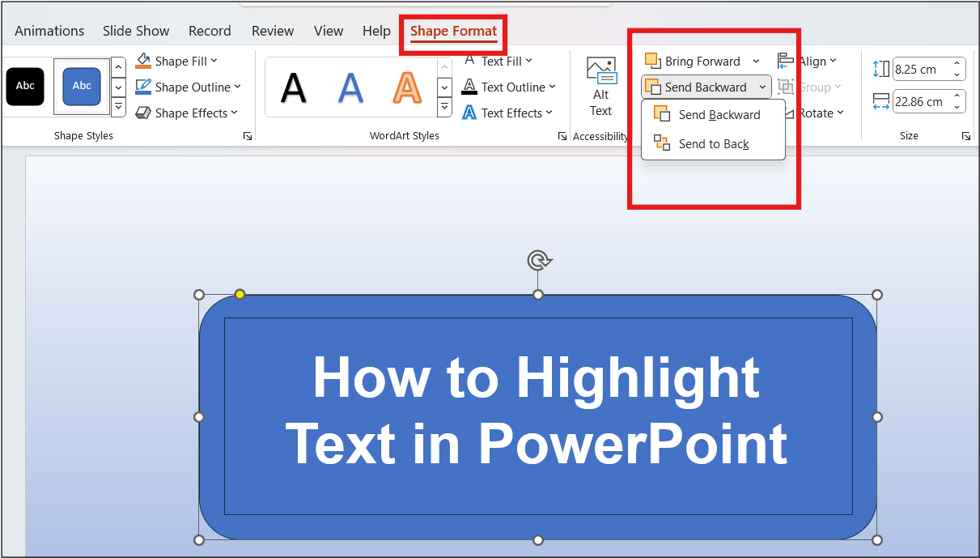This screenshot has height=558, width=980.
Task: Open the Shape Outline dropdown arrow
Action: (237, 87)
